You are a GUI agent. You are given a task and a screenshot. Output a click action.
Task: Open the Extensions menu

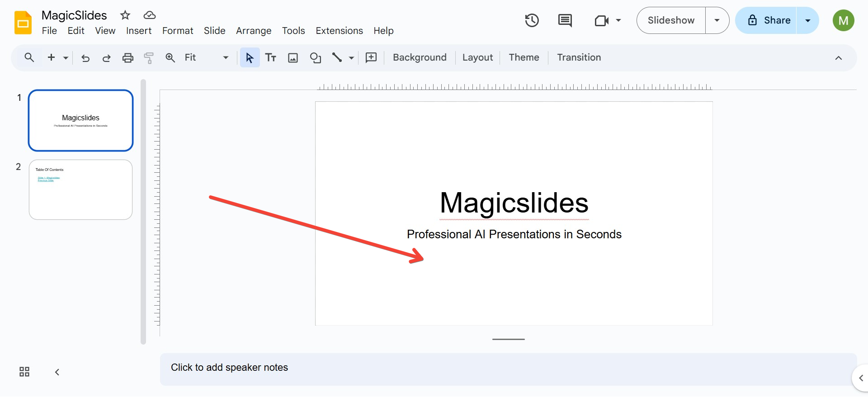339,31
